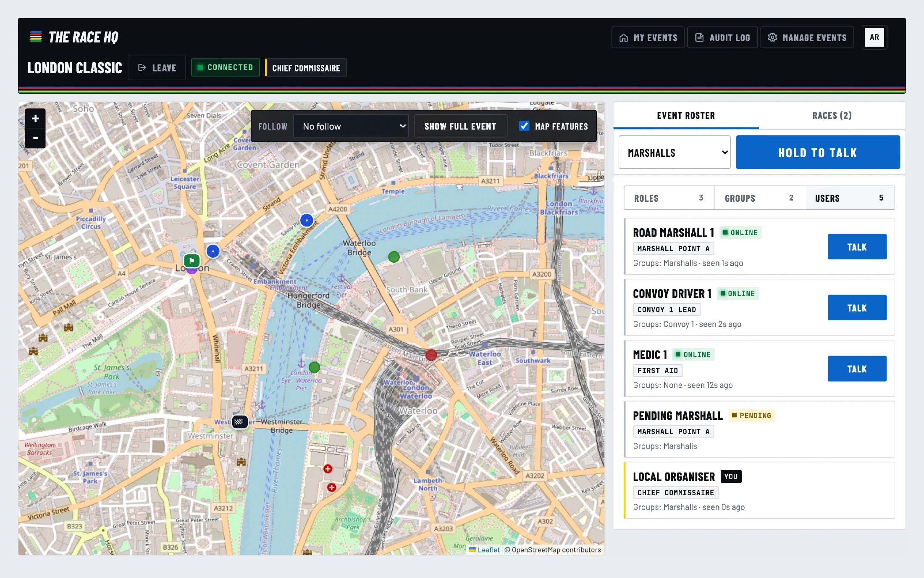The image size is (924, 578).
Task: Open the AR user avatar menu
Action: click(x=874, y=37)
